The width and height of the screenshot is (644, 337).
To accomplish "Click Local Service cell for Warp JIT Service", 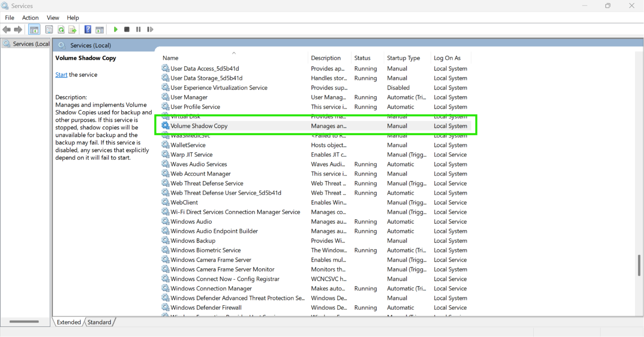I will pyautogui.click(x=450, y=154).
